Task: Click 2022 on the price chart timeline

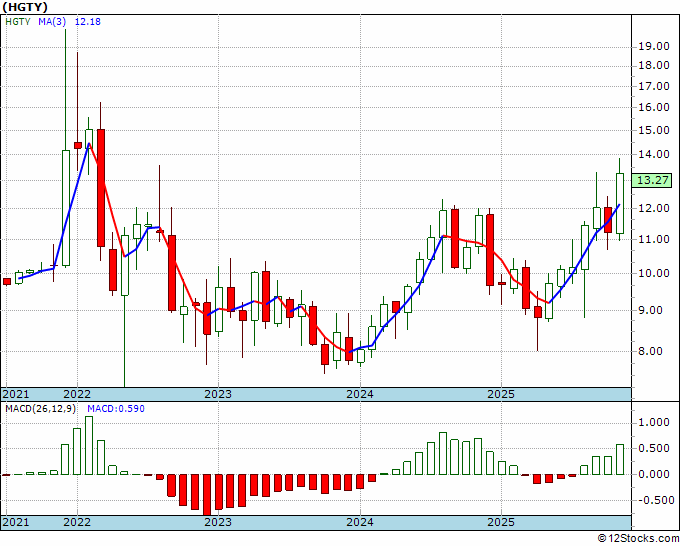Action: pyautogui.click(x=77, y=394)
